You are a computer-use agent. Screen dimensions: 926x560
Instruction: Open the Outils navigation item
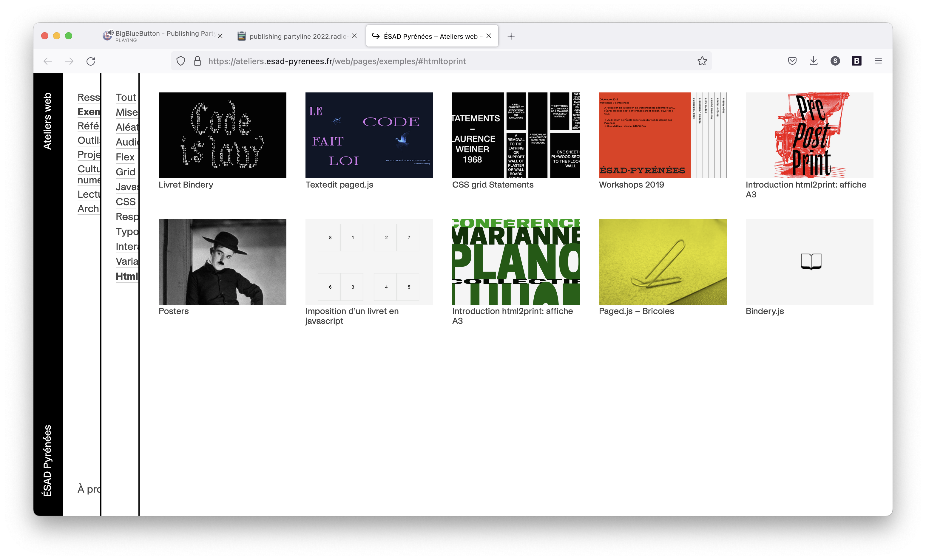(89, 140)
